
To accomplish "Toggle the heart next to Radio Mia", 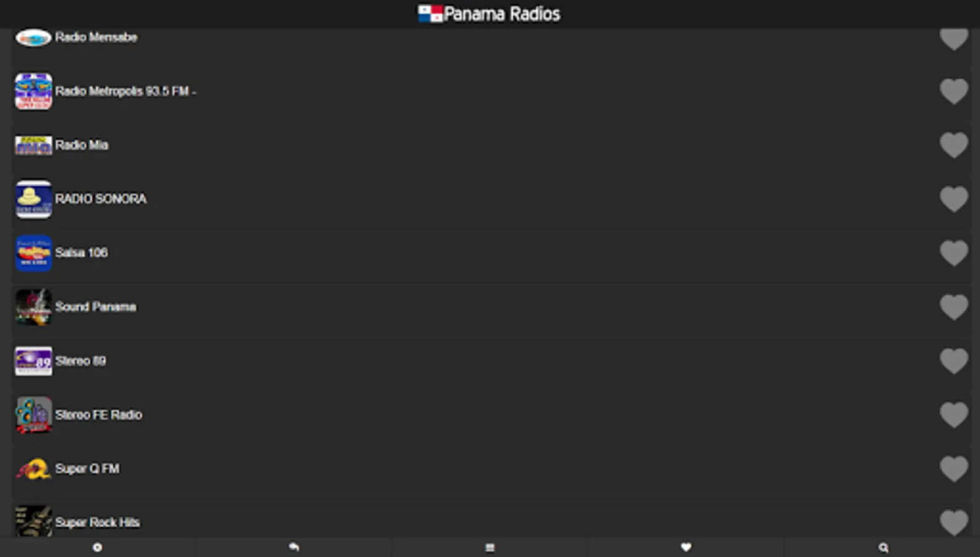I will (x=953, y=145).
